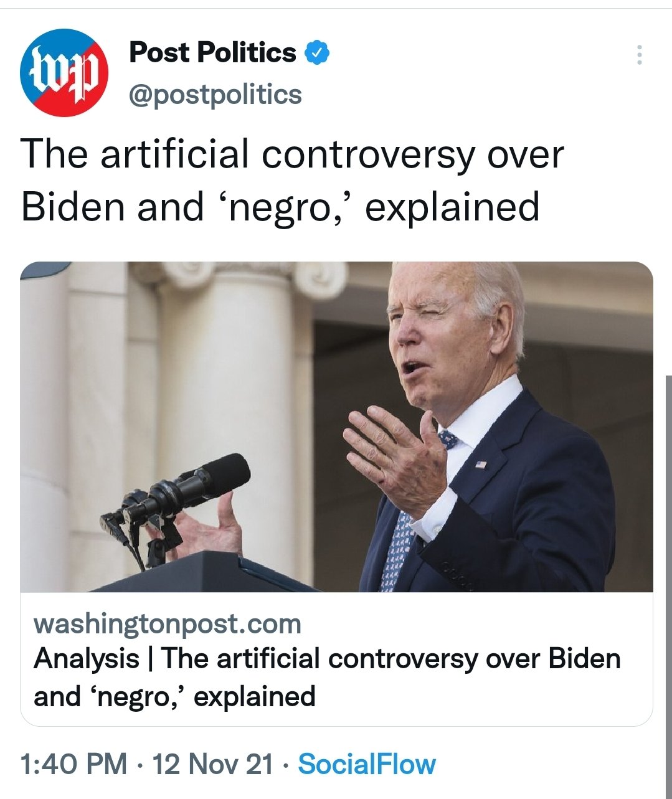Visit the @postpolitics handle
672x799 pixels.
point(215,95)
